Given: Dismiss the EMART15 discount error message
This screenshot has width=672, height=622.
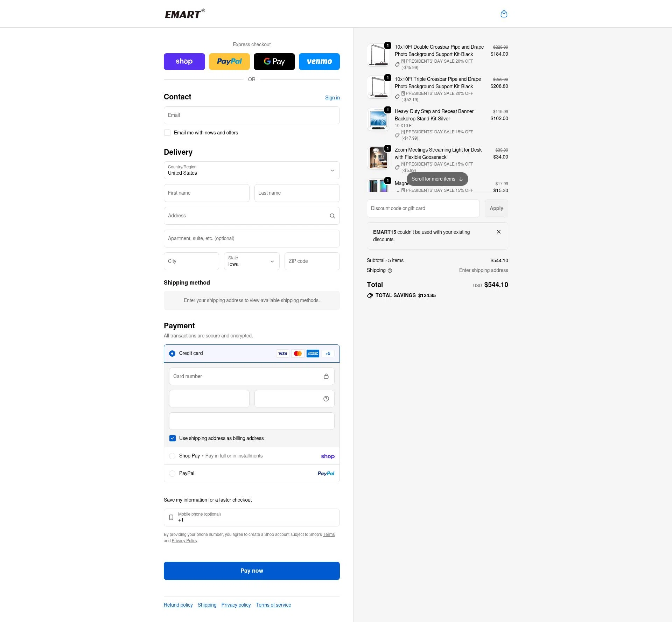Looking at the screenshot, I should click(x=499, y=231).
